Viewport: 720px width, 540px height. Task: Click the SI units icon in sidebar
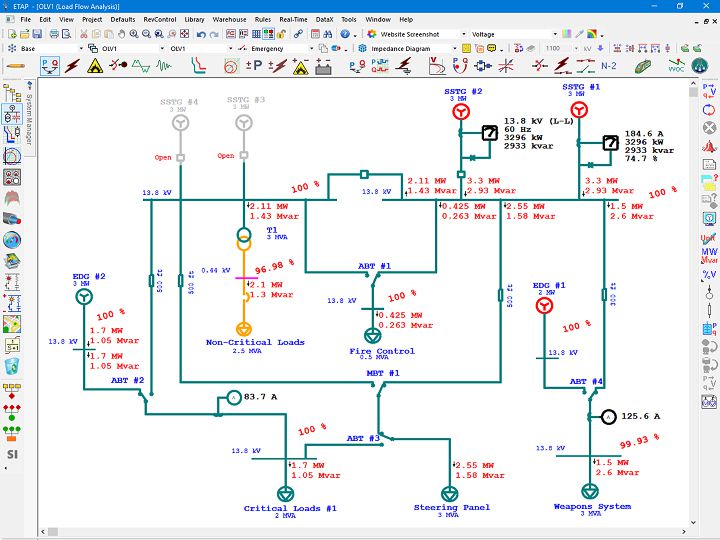point(12,454)
